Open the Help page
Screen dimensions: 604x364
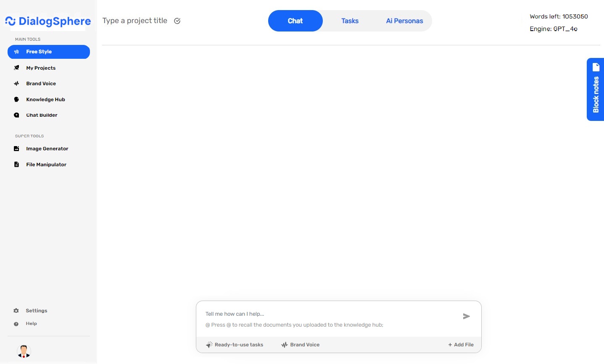pos(31,323)
